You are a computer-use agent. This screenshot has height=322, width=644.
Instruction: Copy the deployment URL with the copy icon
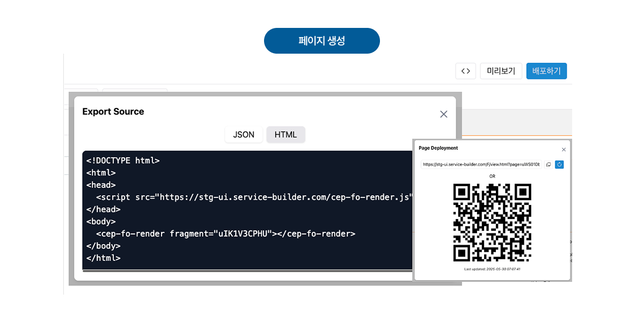[548, 165]
